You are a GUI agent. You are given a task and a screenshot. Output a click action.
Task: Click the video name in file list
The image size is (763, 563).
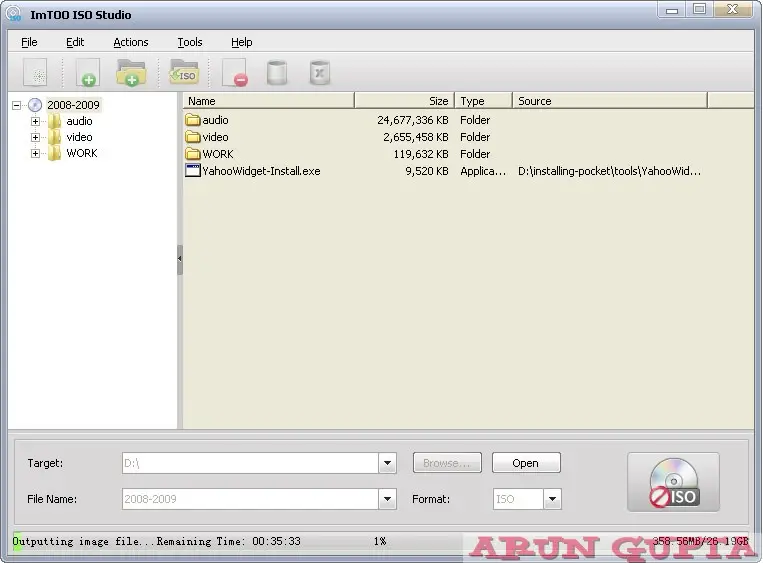(x=216, y=137)
